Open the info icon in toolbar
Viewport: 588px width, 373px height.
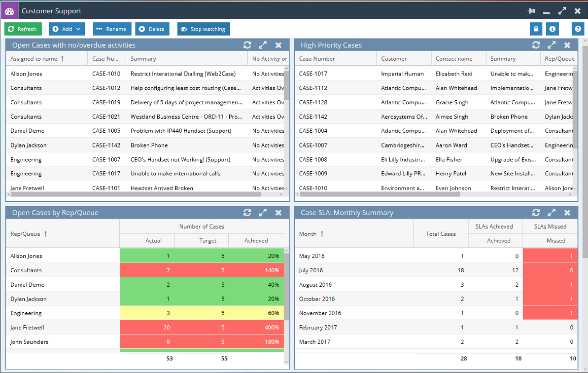[x=552, y=29]
